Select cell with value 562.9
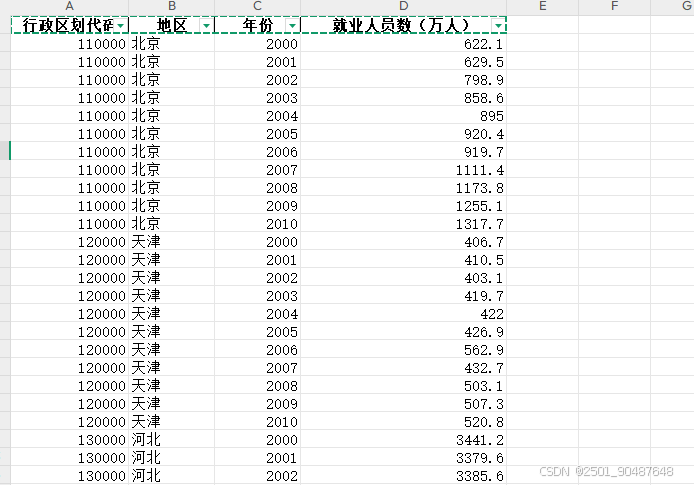 tap(403, 350)
